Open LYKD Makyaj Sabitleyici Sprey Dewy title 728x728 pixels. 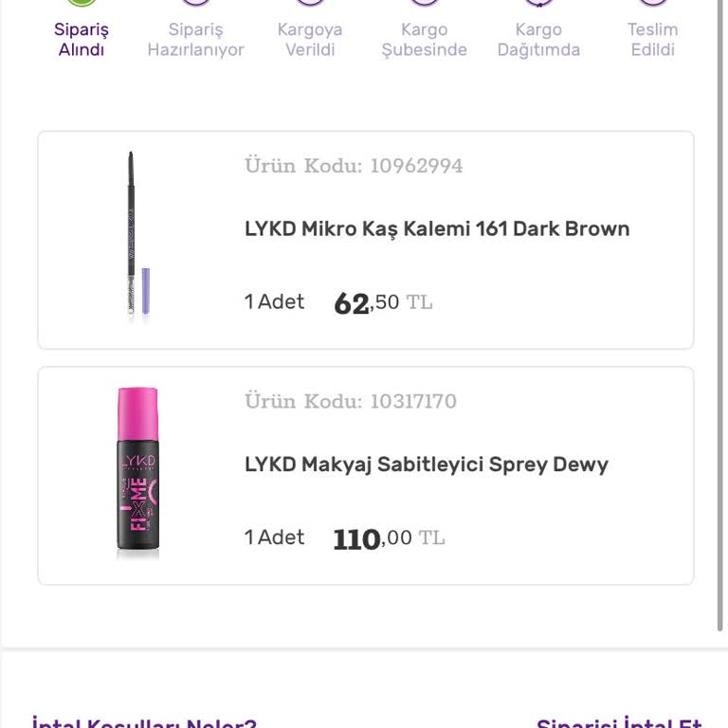pos(427,464)
